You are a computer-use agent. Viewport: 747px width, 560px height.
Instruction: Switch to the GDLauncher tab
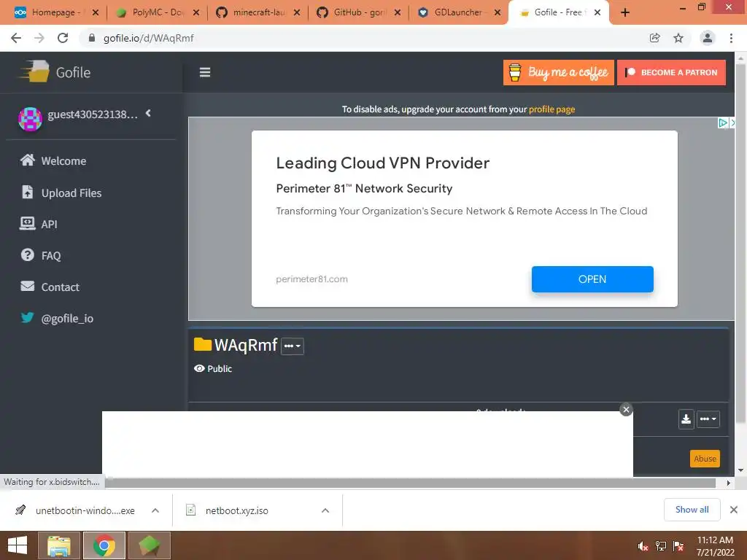click(x=460, y=12)
